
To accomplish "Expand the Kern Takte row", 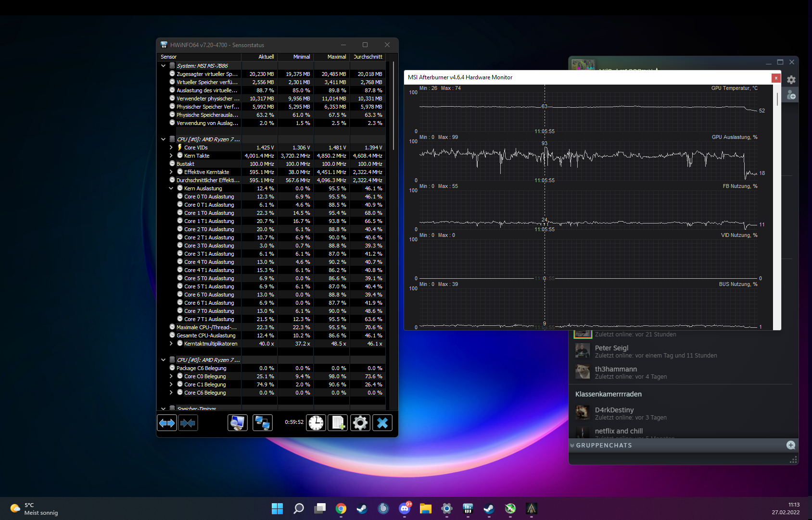I will click(x=171, y=156).
